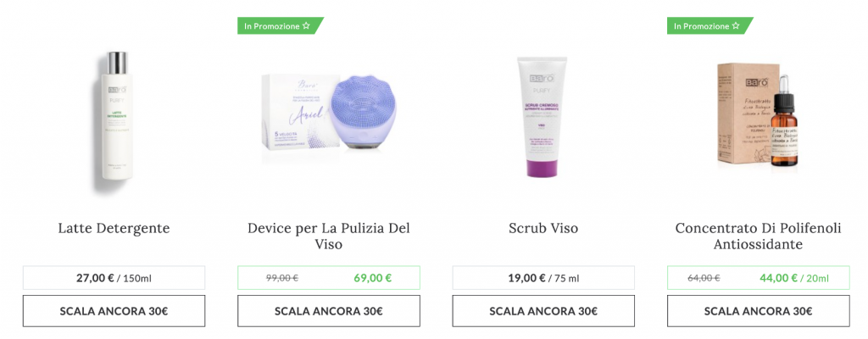
Task: Click the discounted 44,00 € / 20ml price
Action: coord(794,277)
